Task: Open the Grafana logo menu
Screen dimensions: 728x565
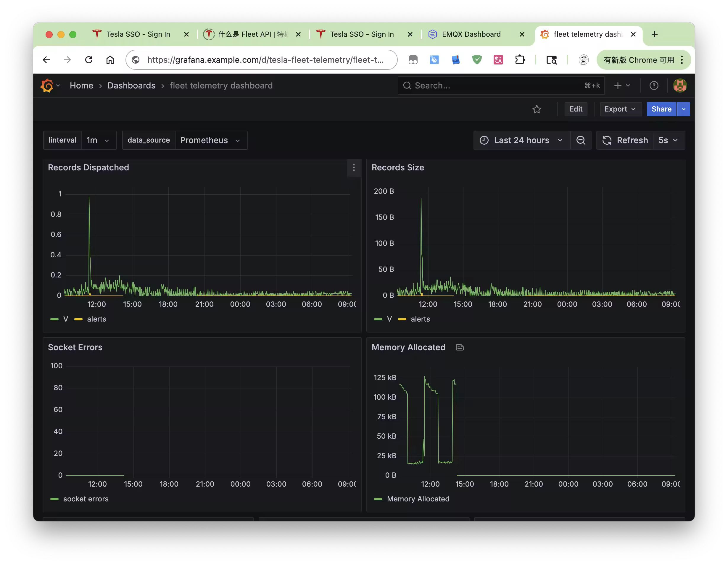Action: pyautogui.click(x=50, y=85)
